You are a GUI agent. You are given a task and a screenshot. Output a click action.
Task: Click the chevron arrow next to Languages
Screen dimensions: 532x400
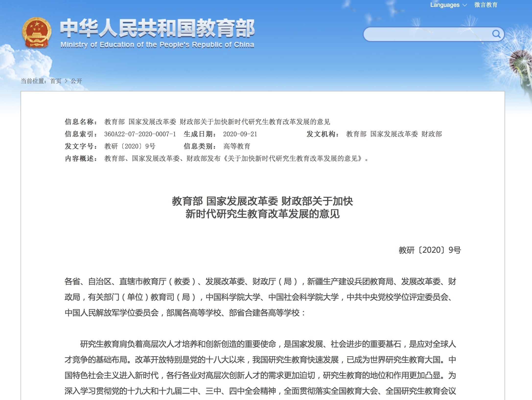click(464, 5)
